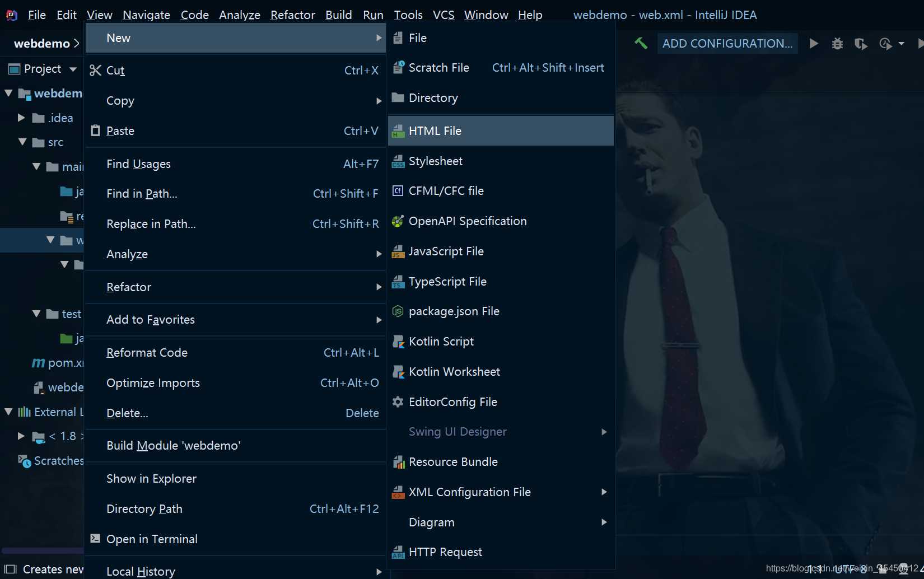Choose Show in Explorer
The height and width of the screenshot is (579, 924).
pyautogui.click(x=236, y=478)
